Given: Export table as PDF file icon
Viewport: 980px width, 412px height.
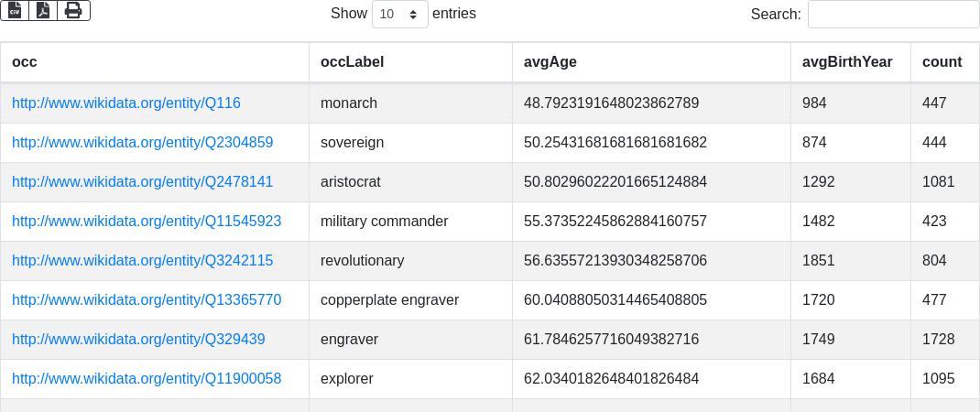Looking at the screenshot, I should pos(43,10).
